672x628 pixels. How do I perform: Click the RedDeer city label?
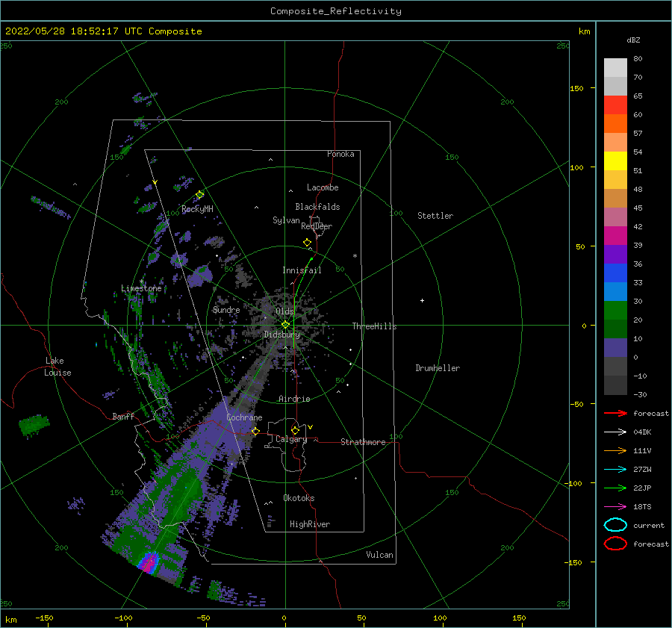click(317, 226)
